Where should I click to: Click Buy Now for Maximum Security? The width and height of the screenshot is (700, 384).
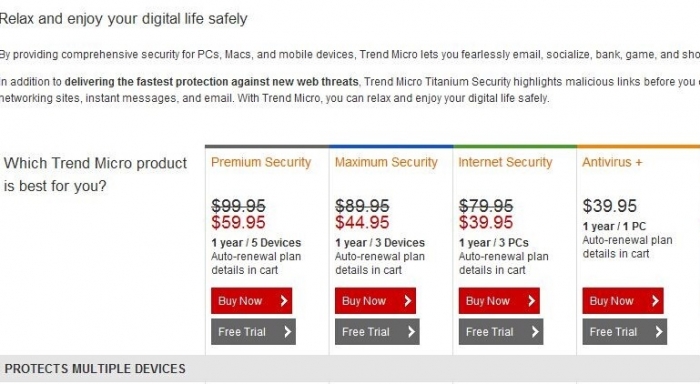pyautogui.click(x=375, y=301)
